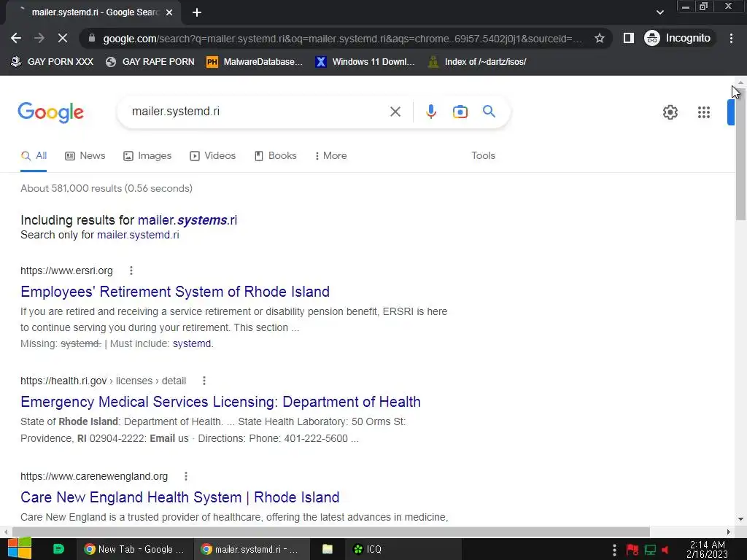Follow the mailer.systems.ri suggestion link
Viewport: 747px width, 560px height.
point(187,220)
